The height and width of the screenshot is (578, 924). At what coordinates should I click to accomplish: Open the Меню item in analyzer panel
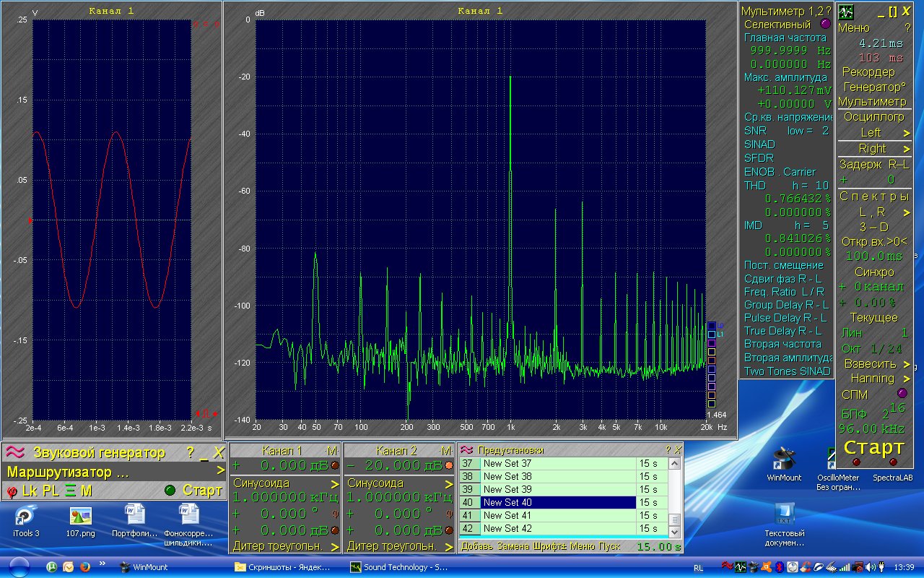click(854, 27)
